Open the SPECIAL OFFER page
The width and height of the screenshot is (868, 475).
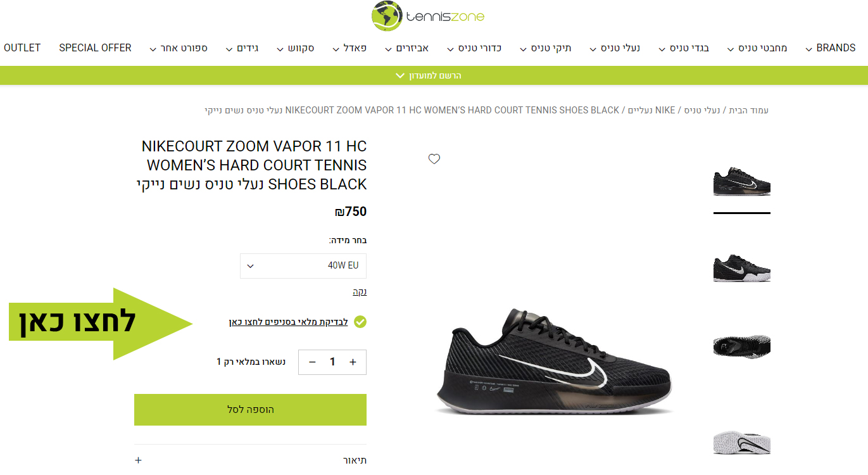click(95, 48)
